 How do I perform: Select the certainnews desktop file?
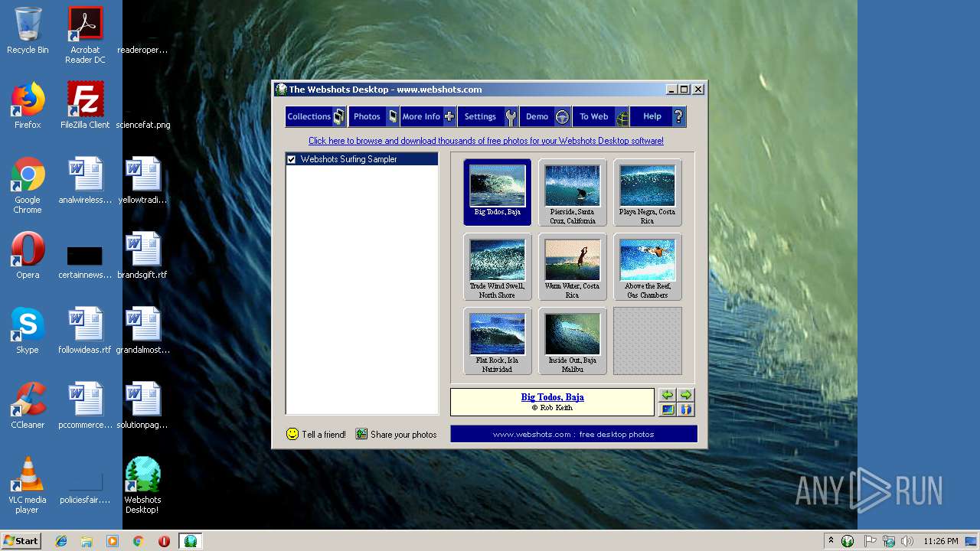coord(85,260)
